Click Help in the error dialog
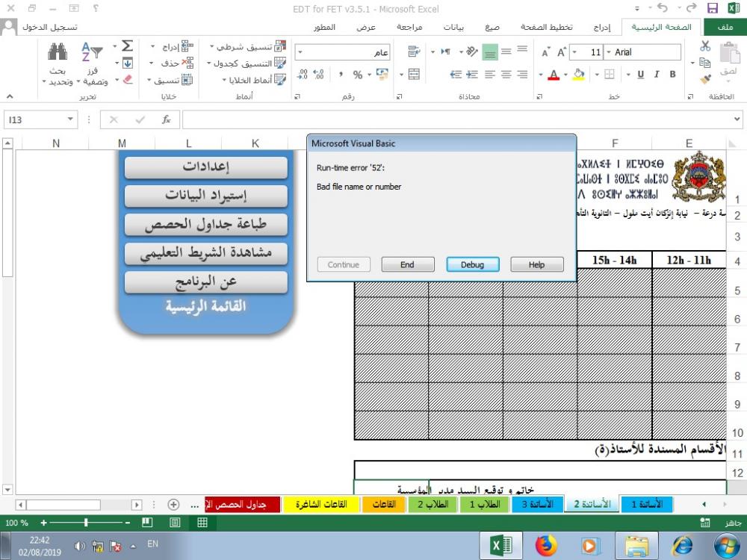 coord(537,265)
